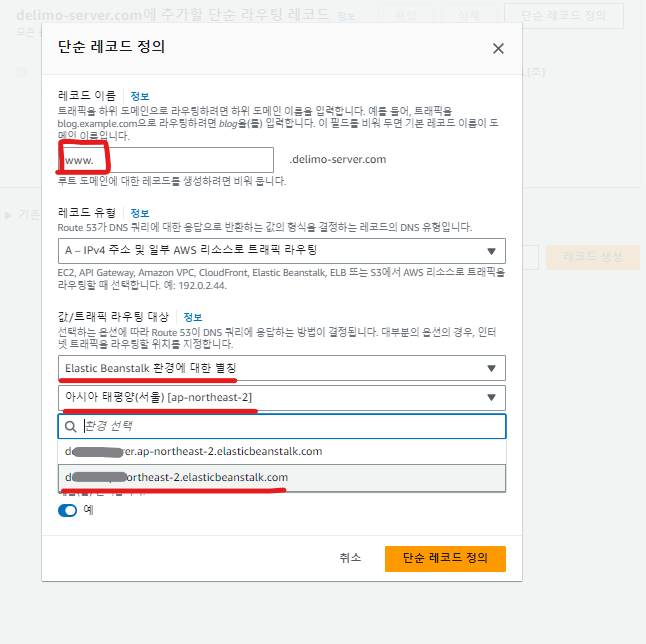Open 정보 link next to 레코드 유형
This screenshot has width=646, height=644.
pos(140,213)
